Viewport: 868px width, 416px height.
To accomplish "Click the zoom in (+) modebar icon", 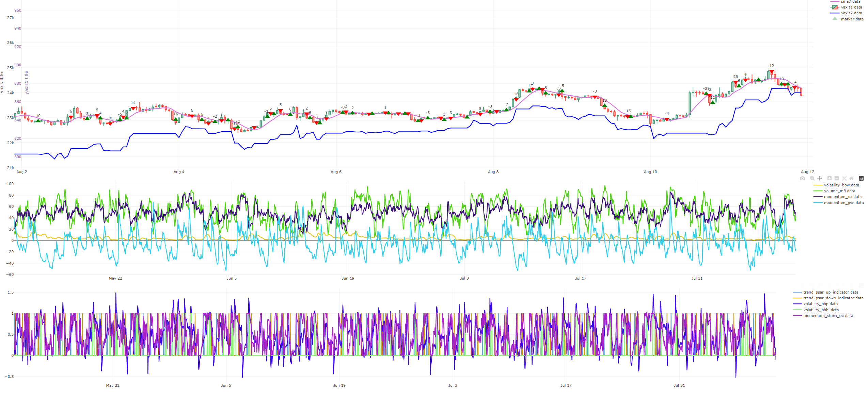I will (x=830, y=178).
